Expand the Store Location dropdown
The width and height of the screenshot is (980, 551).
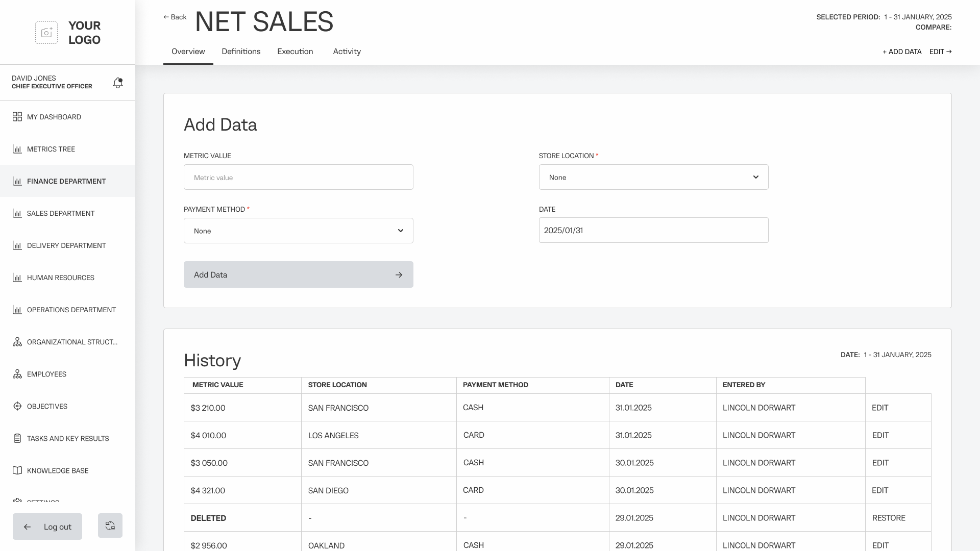tap(653, 177)
